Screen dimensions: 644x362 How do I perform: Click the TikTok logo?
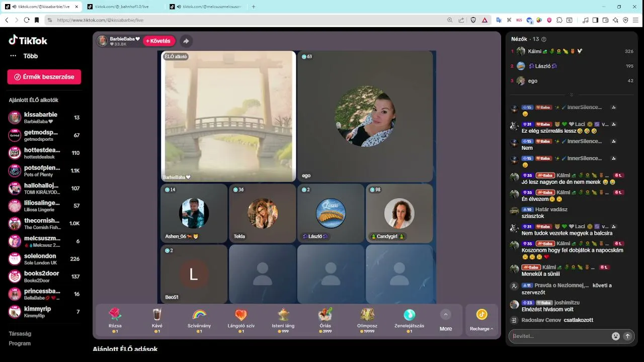tap(28, 40)
